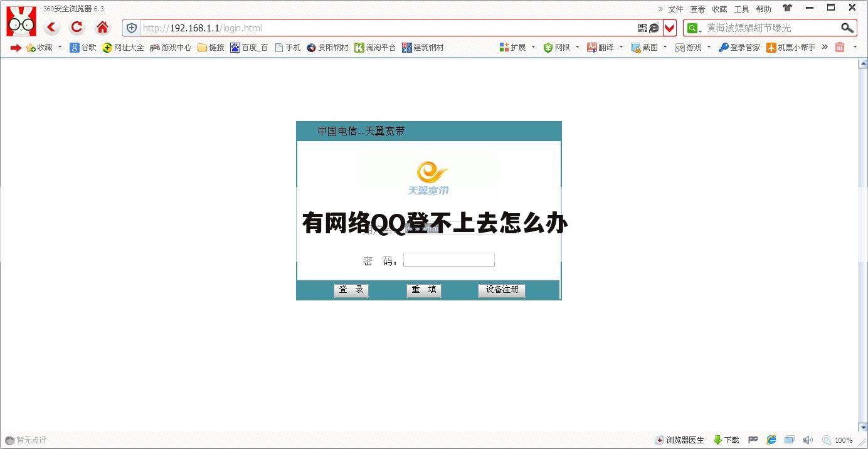The height and width of the screenshot is (449, 868).
Task: Expand the 翻译 dropdown arrow
Action: click(x=621, y=47)
